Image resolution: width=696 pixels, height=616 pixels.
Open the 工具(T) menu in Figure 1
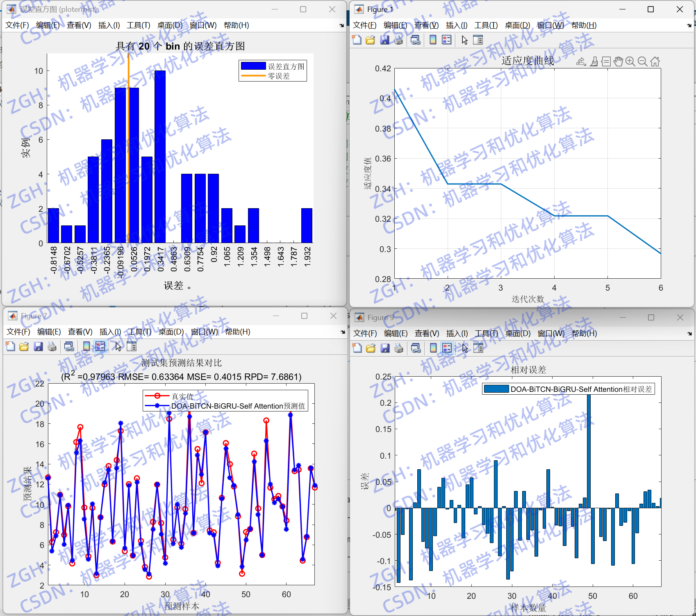click(x=486, y=25)
